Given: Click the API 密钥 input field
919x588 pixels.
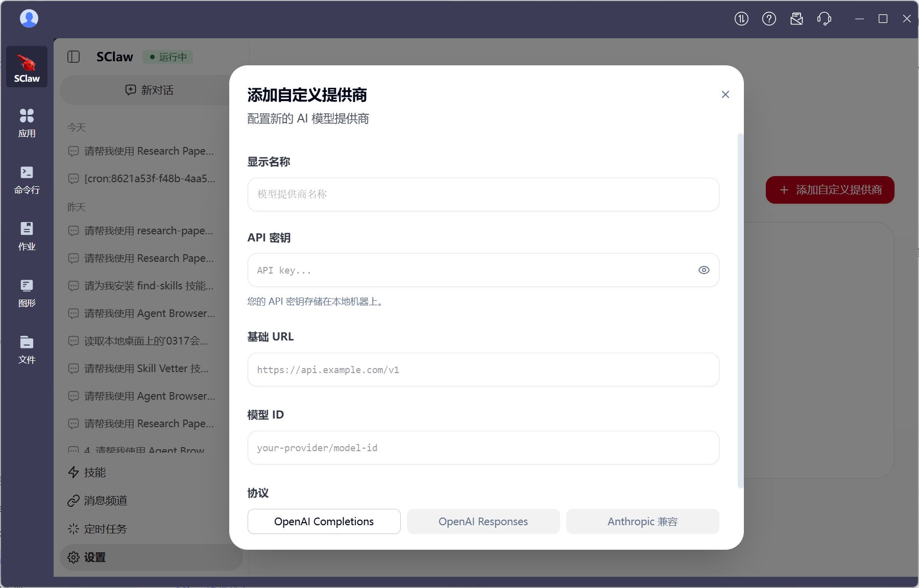Looking at the screenshot, I should click(470, 270).
